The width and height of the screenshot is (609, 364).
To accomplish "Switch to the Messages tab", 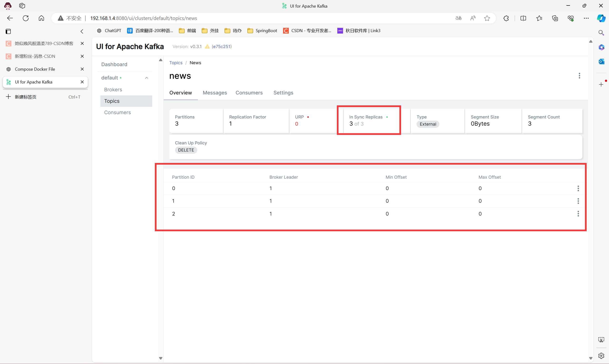I will point(215,92).
